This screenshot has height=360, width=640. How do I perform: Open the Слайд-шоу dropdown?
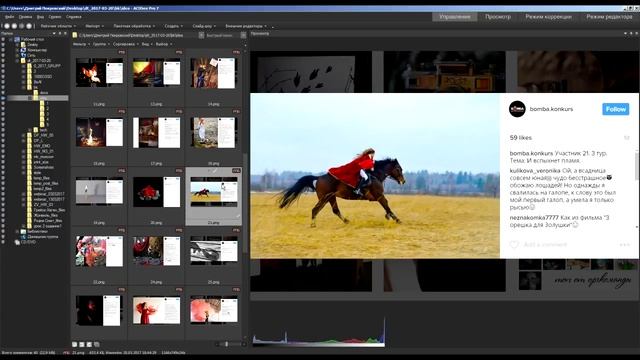click(204, 26)
